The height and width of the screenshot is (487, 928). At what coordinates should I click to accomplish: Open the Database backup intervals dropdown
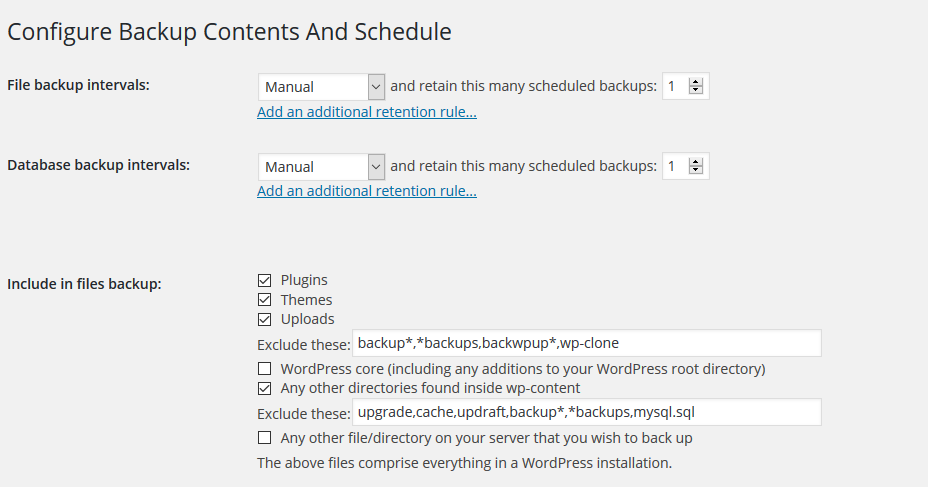[x=321, y=167]
